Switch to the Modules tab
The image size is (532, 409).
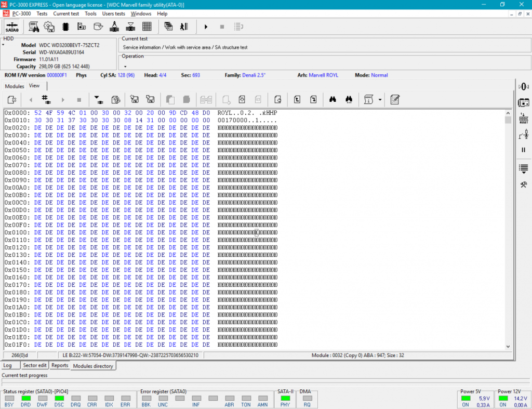[15, 86]
